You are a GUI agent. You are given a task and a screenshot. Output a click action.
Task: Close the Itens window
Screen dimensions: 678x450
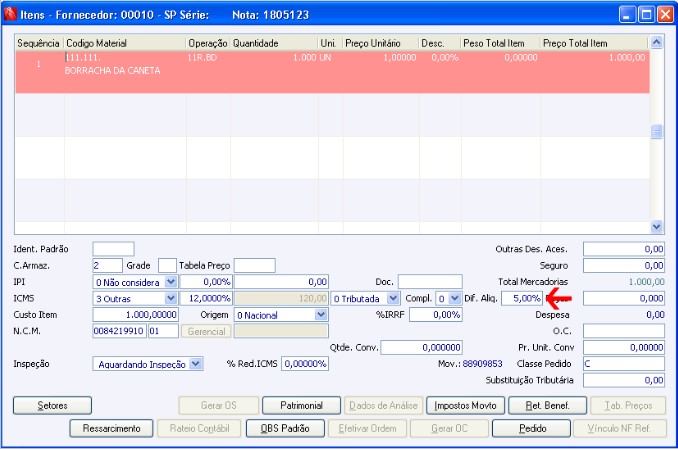pos(665,15)
